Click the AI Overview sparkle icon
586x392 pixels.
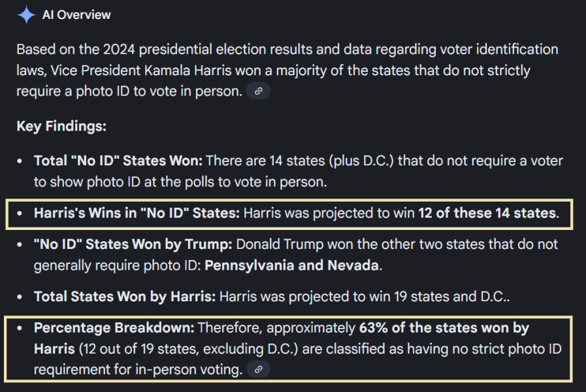pos(26,15)
